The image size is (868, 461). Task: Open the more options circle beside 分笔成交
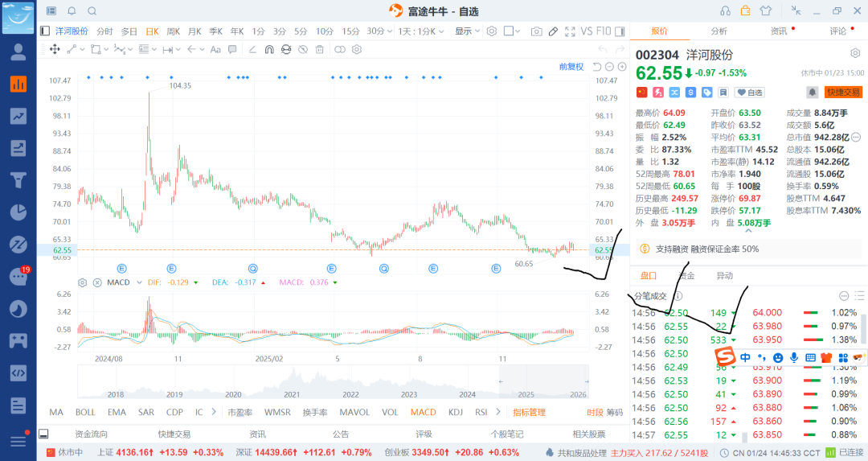[x=844, y=296]
